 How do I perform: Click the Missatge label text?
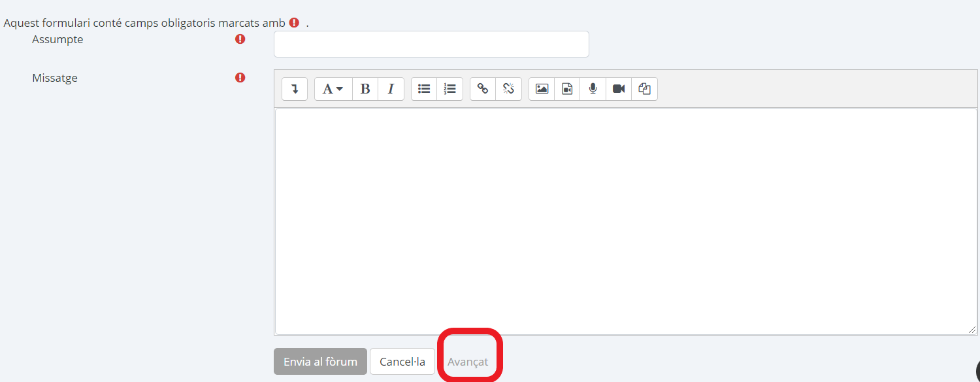tap(55, 78)
